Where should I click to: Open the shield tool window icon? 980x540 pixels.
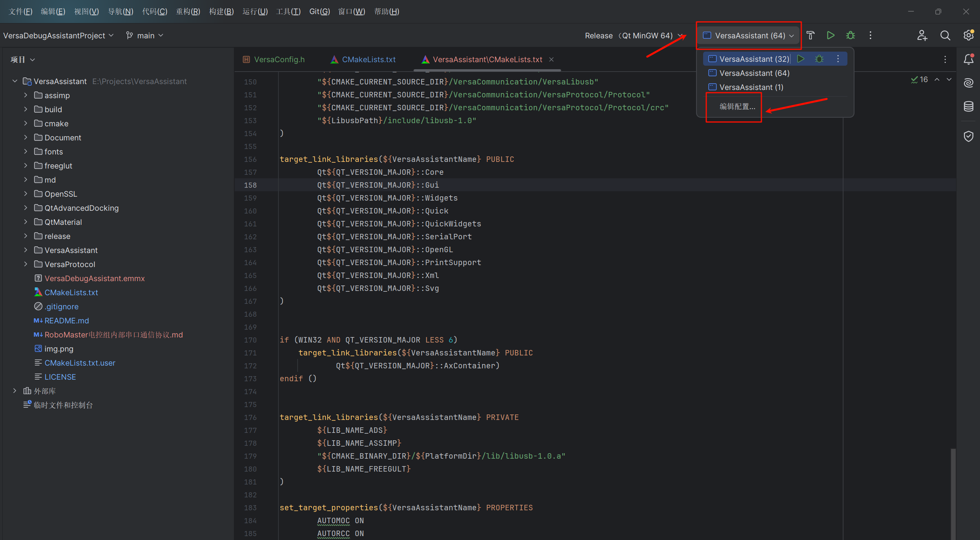pyautogui.click(x=969, y=136)
